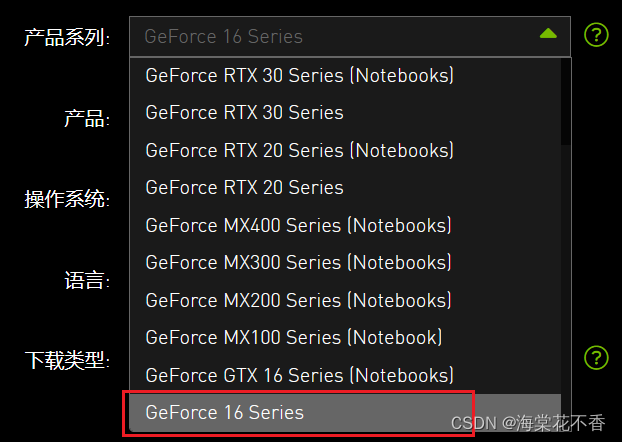The height and width of the screenshot is (442, 622).
Task: Choose GeForce RTX 20 Series option
Action: (x=244, y=187)
